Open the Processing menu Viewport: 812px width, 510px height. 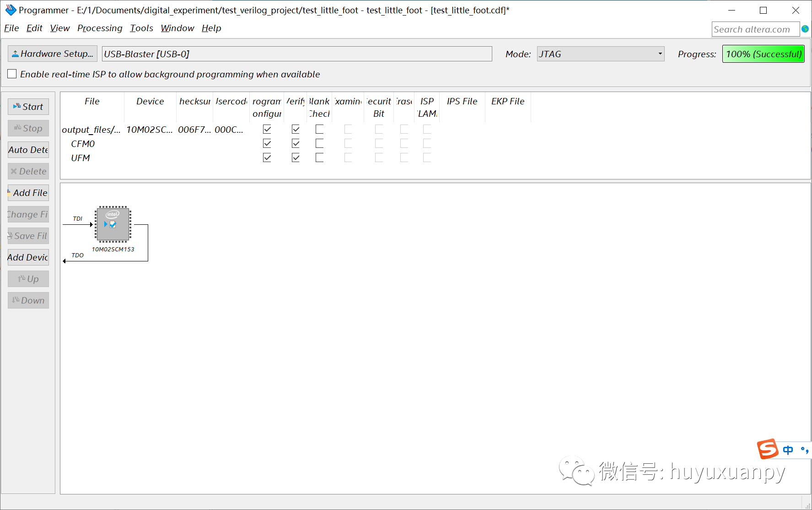point(100,28)
